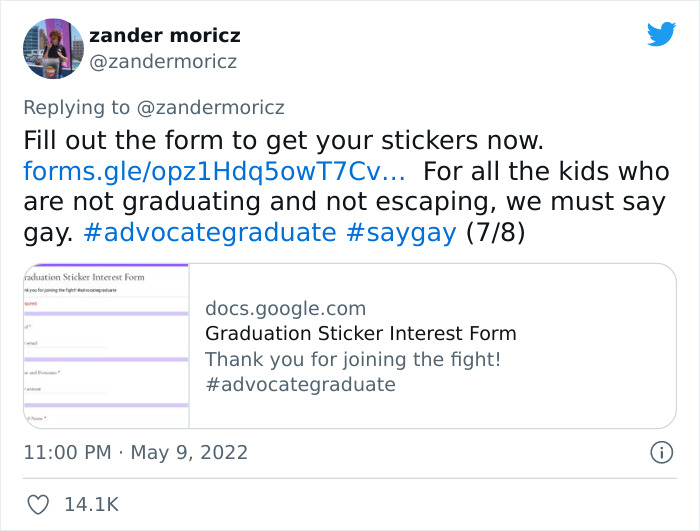Screen dimensions: 700x531
Task: Open the #advocategraduate hashtag in the tweet
Action: click(210, 233)
